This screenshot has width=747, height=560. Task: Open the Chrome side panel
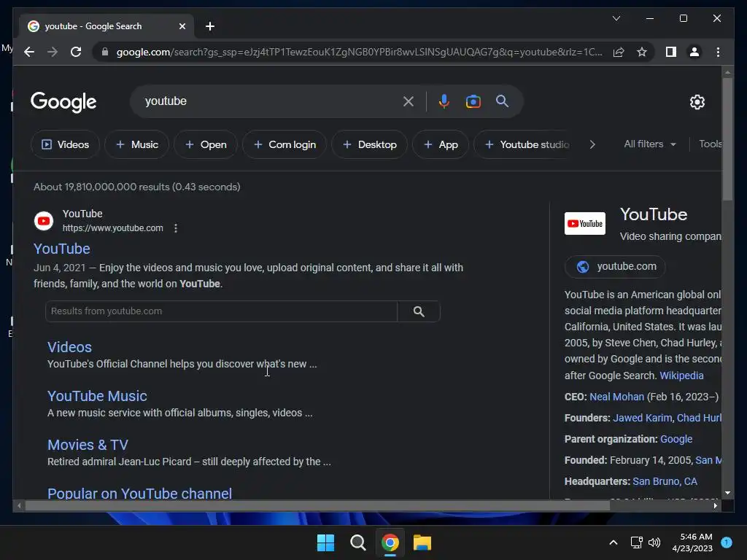(x=671, y=52)
